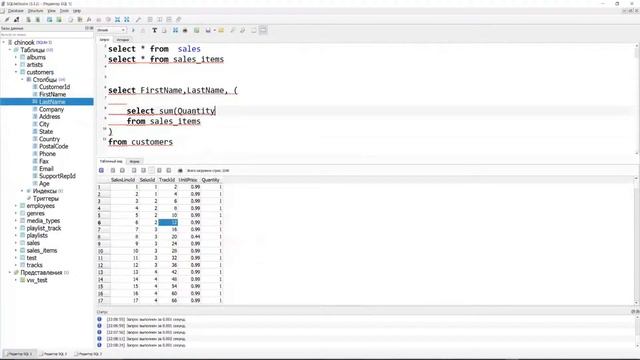Click the highlighted TrackId cell in row 6
This screenshot has height=360, width=640.
coord(168,222)
